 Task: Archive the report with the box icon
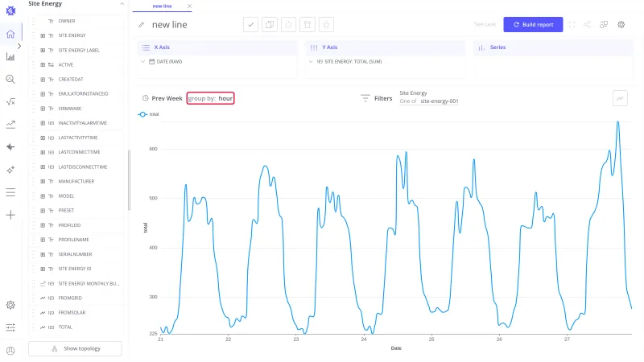pyautogui.click(x=308, y=25)
